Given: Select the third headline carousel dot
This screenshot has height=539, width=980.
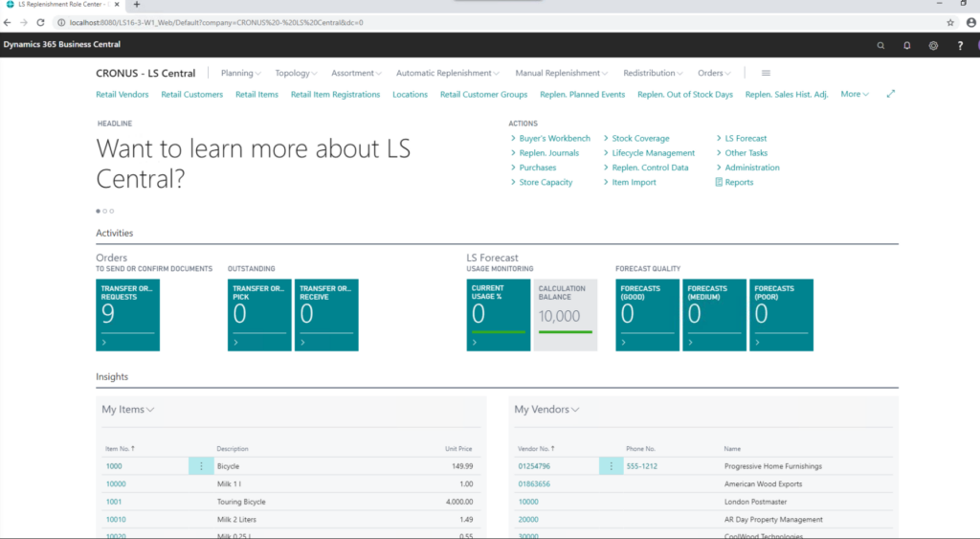Looking at the screenshot, I should tap(112, 212).
